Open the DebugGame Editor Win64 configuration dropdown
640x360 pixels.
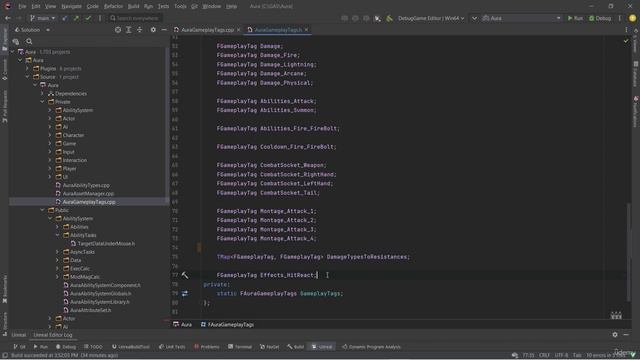[431, 18]
